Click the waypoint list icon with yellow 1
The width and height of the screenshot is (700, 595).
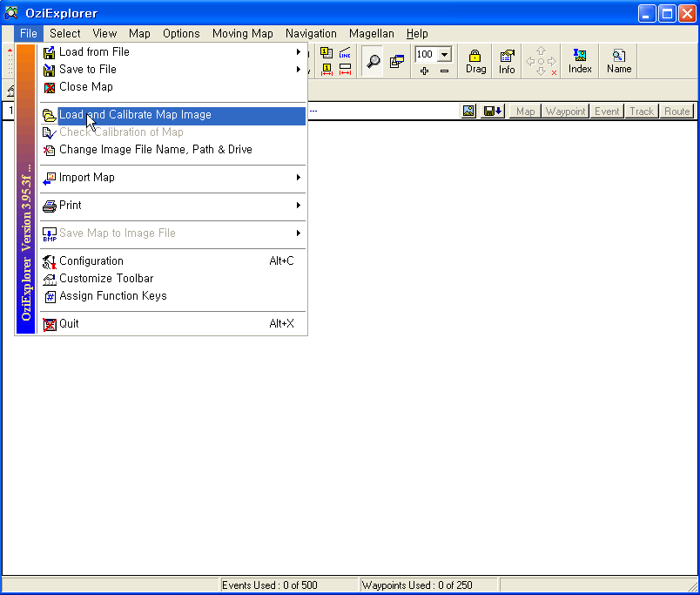[x=326, y=53]
